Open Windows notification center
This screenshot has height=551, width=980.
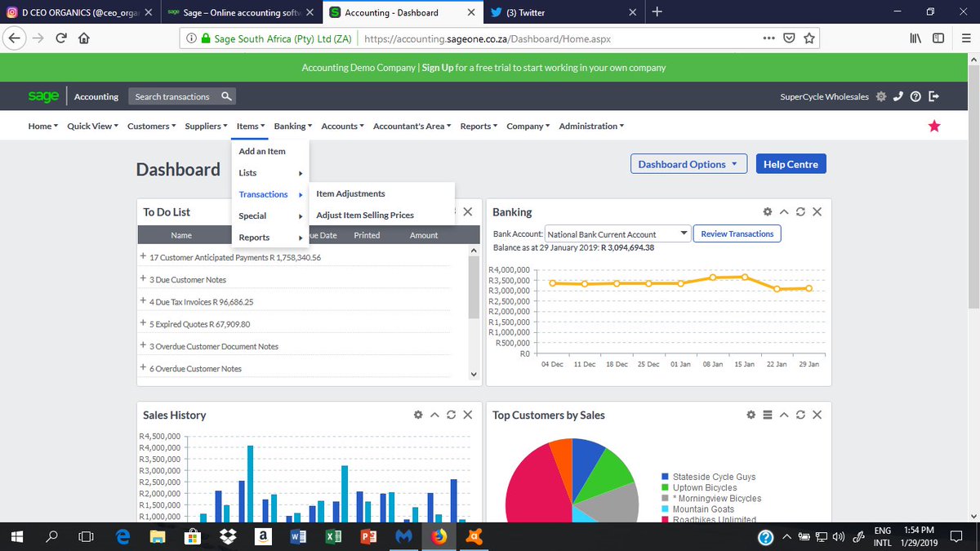(955, 536)
